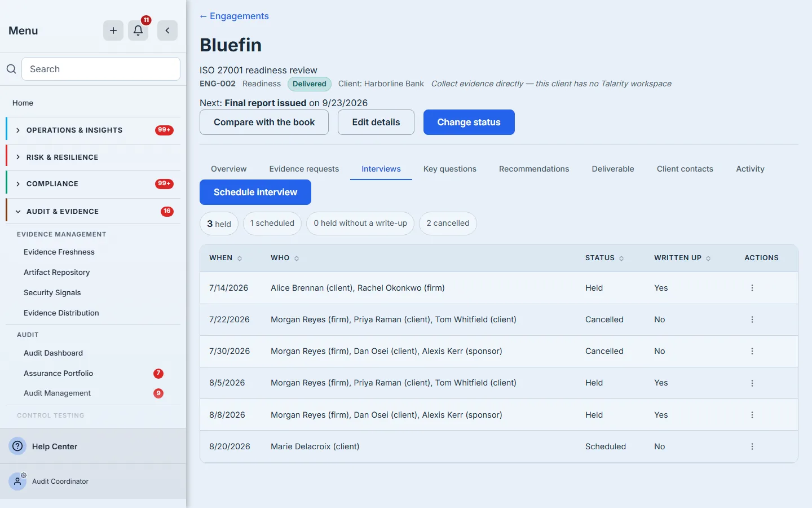Go back to Engagements
Screen dimensions: 812x508
point(234,16)
